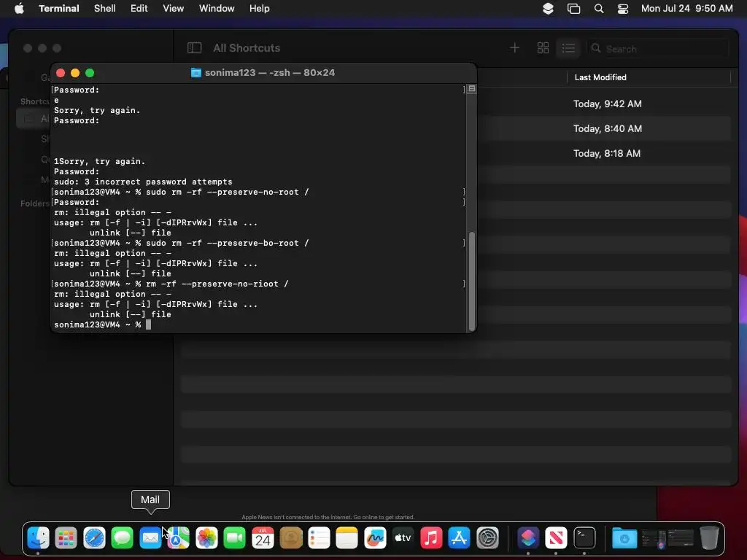Screen dimensions: 747x560
Task: Launch Freeform from the Dock
Action: point(375,538)
